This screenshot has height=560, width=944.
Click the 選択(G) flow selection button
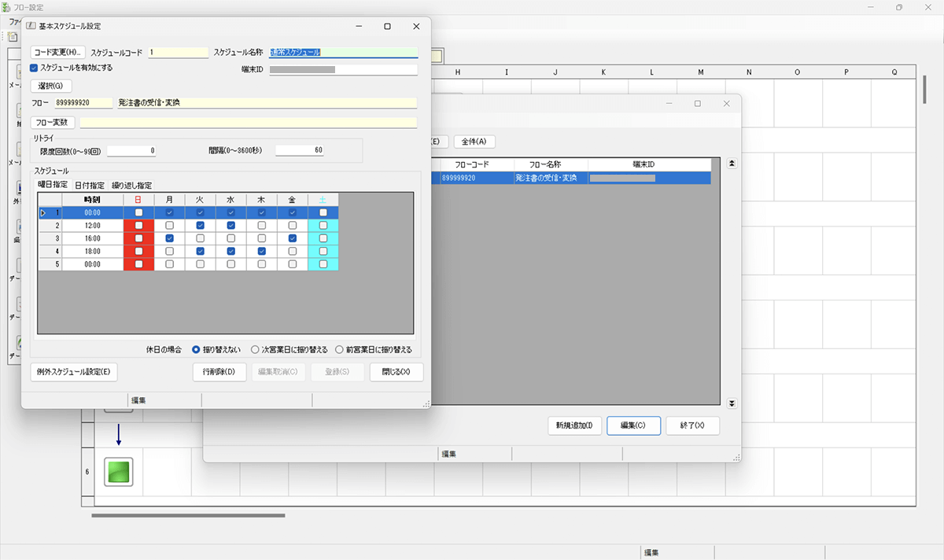(50, 86)
